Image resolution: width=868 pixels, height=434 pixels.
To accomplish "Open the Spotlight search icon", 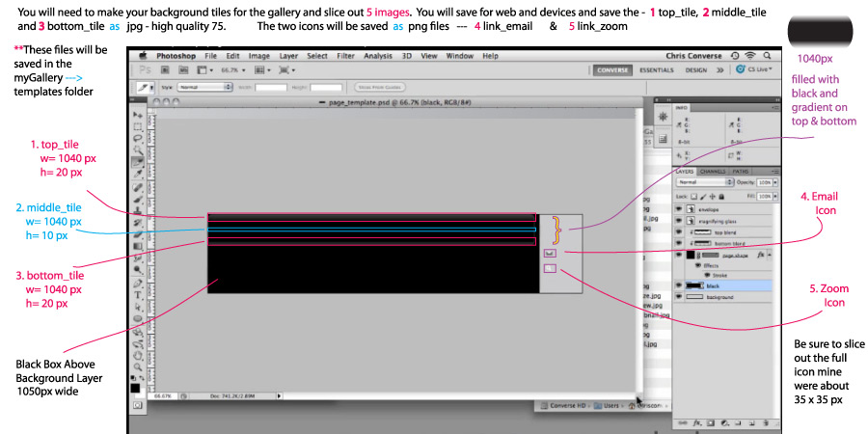I will point(768,55).
